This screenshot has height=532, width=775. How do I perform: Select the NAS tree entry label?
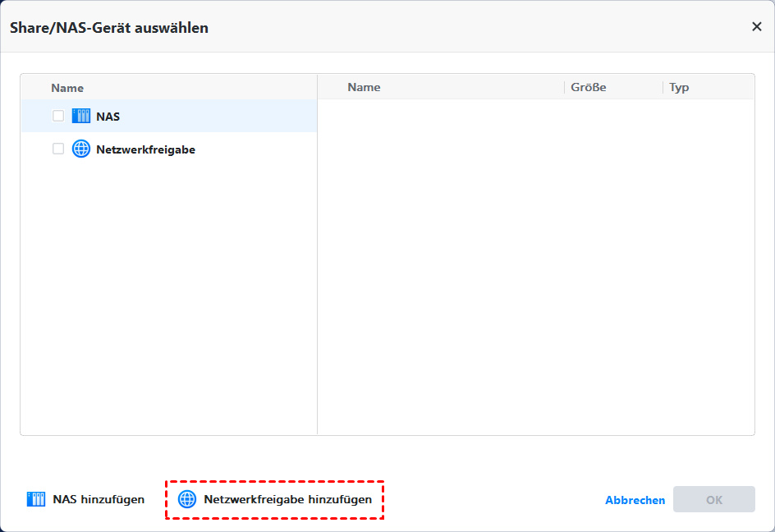tap(108, 117)
